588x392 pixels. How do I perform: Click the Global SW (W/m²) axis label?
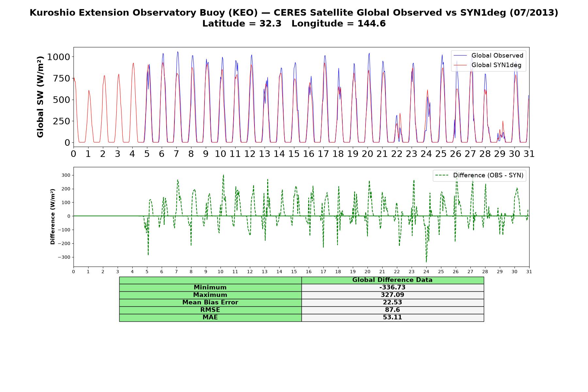point(40,97)
